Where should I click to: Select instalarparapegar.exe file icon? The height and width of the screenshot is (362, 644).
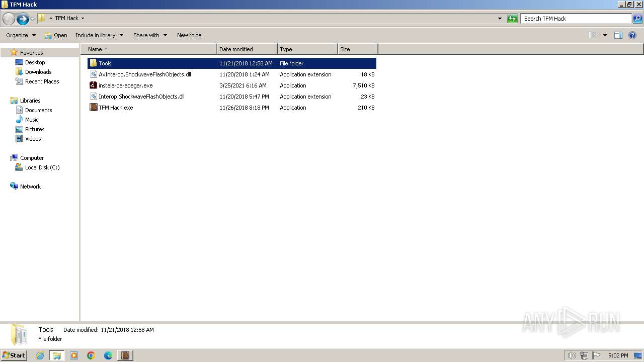click(93, 85)
